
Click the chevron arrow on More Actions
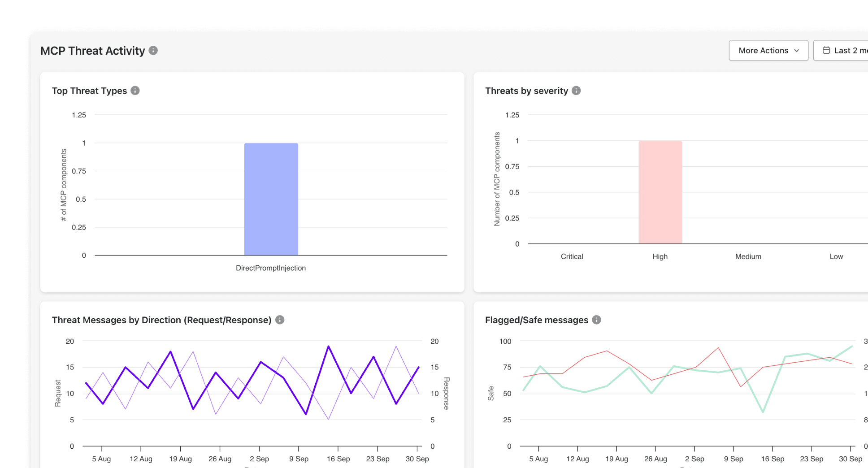click(797, 51)
